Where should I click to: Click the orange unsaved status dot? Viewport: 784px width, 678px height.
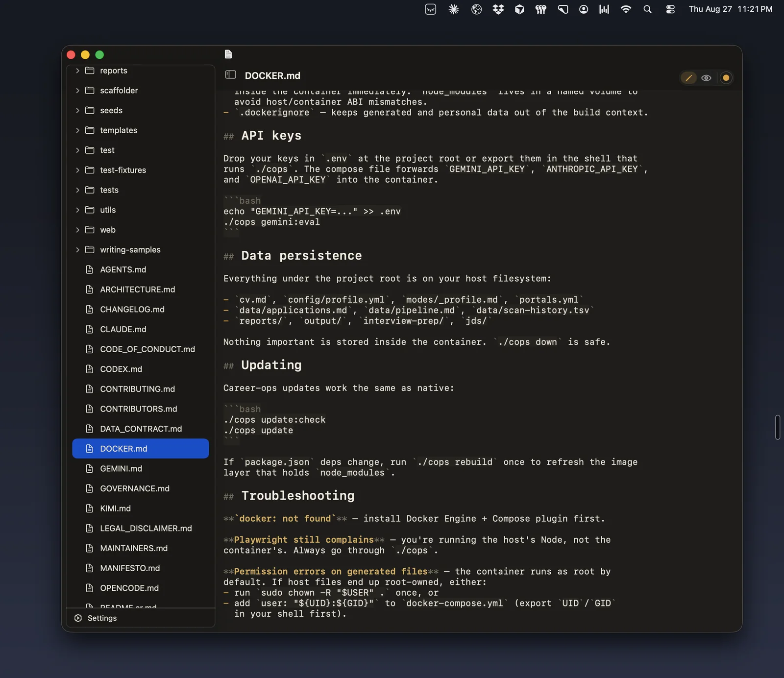pos(726,78)
